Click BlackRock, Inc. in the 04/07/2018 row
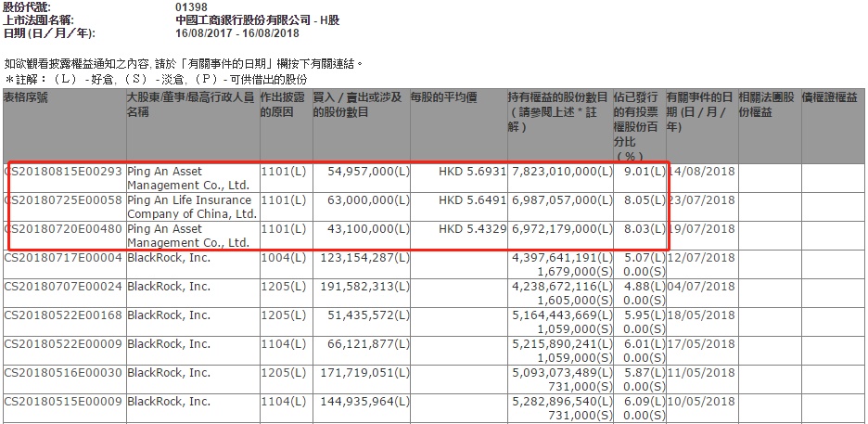The height and width of the screenshot is (424, 868). (169, 286)
